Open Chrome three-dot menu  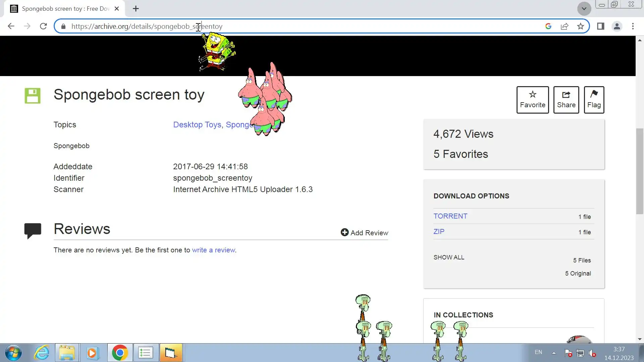633,26
